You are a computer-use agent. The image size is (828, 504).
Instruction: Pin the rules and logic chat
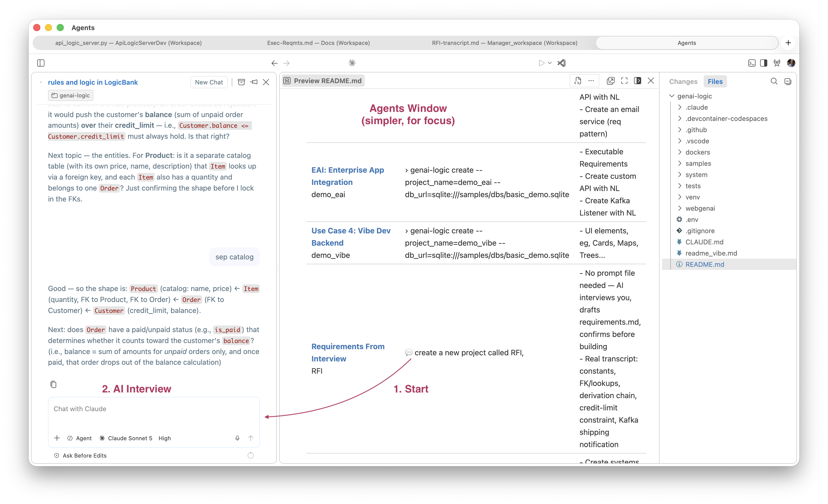(254, 82)
